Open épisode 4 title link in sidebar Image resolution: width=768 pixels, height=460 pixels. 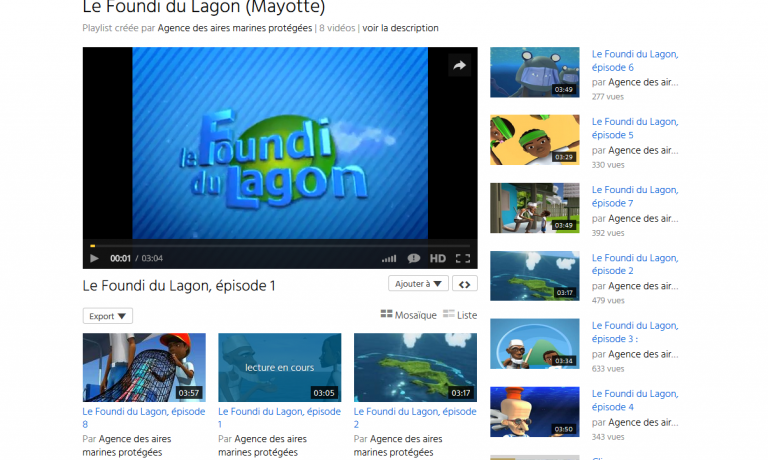tap(634, 400)
